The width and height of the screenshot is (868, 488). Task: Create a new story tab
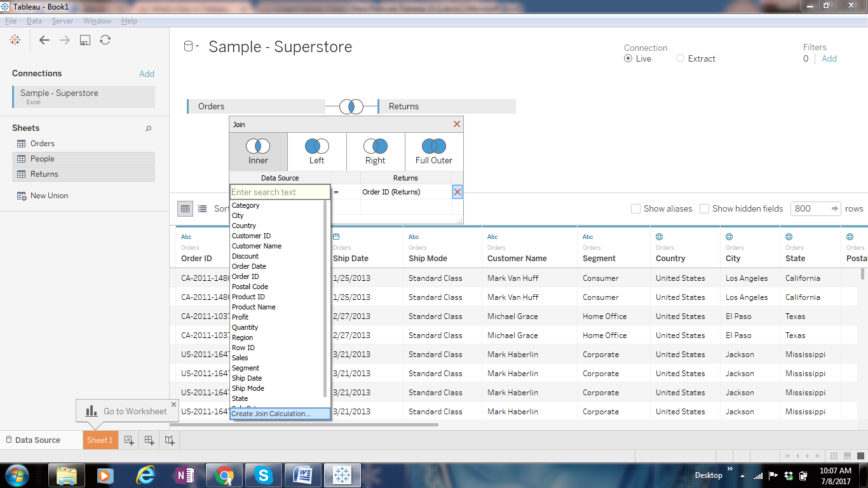(x=170, y=440)
